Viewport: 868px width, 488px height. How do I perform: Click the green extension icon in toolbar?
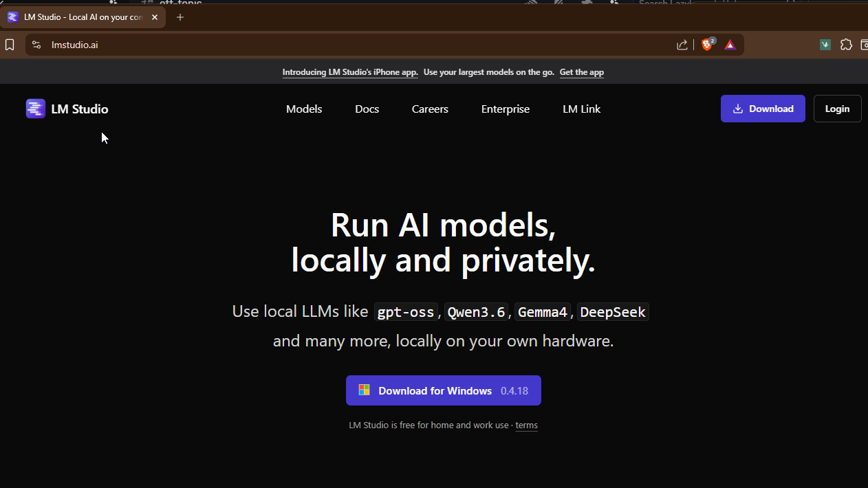[825, 45]
